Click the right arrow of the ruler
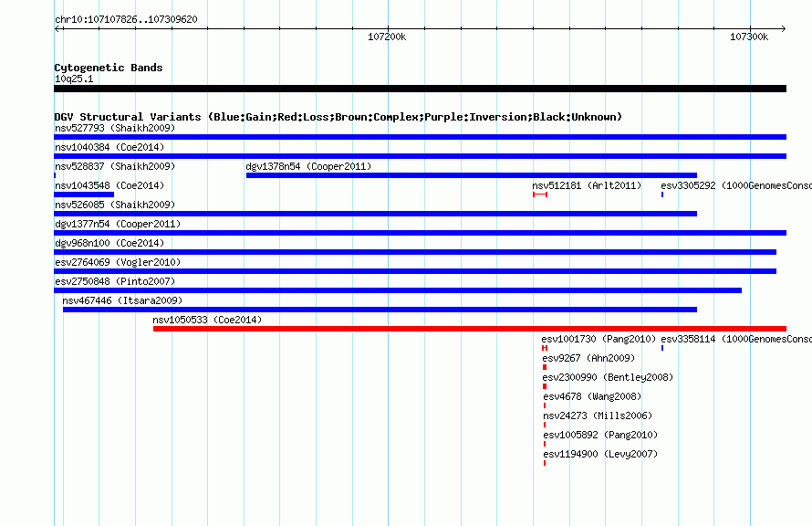 click(x=784, y=29)
